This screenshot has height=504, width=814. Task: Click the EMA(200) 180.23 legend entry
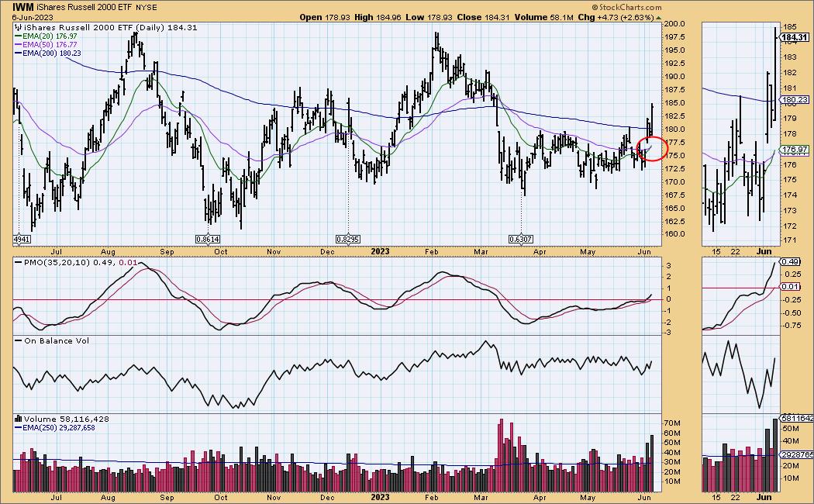tap(51, 53)
